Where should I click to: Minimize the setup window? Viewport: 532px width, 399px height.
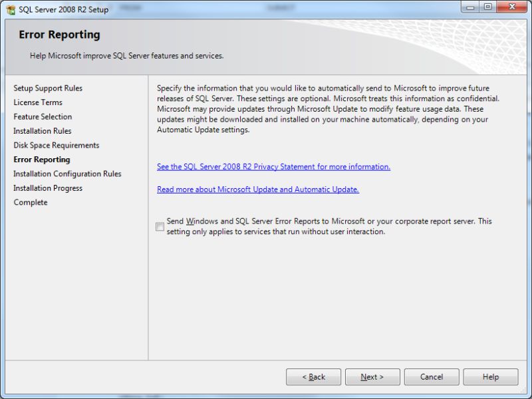pyautogui.click(x=471, y=7)
